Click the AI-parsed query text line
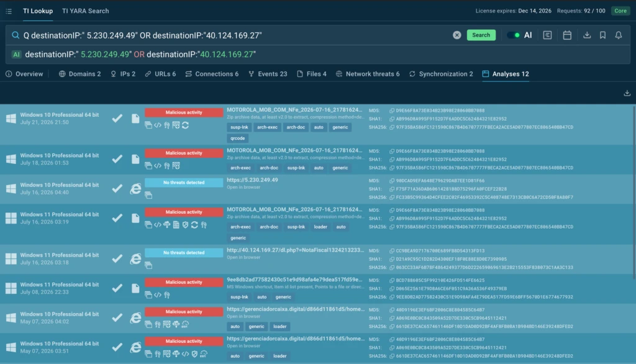The image size is (636, 364). 140,55
